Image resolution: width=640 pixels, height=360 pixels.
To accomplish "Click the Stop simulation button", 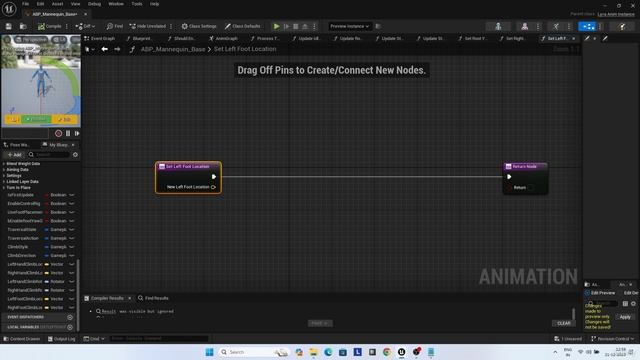I will click(x=296, y=27).
